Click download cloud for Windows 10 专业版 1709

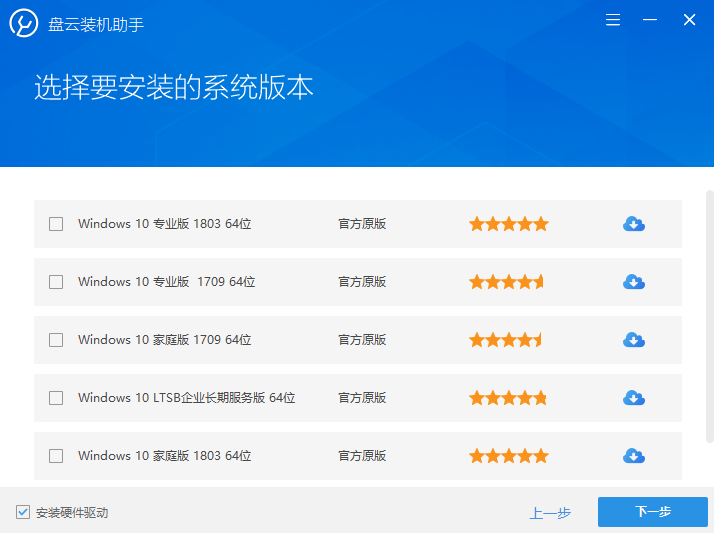click(x=633, y=282)
